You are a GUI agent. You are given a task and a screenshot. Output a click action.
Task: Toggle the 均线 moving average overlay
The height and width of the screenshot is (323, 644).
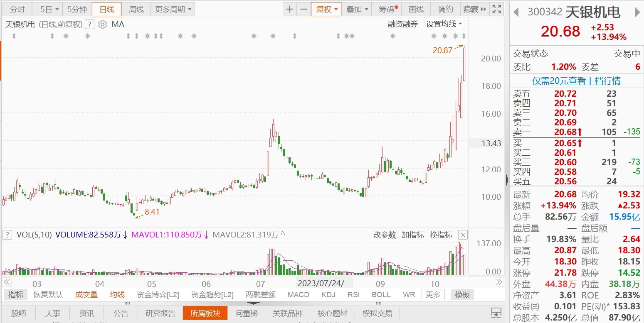pos(117,295)
